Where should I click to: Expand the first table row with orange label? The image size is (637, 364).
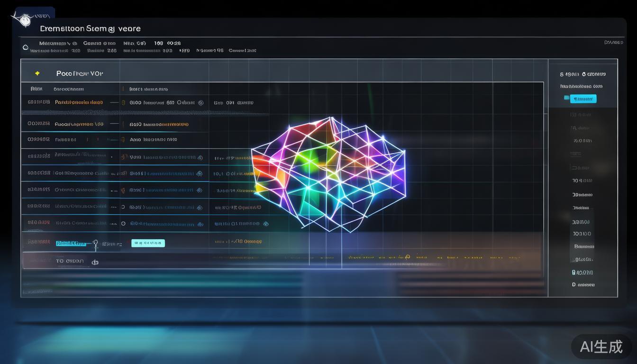click(79, 102)
